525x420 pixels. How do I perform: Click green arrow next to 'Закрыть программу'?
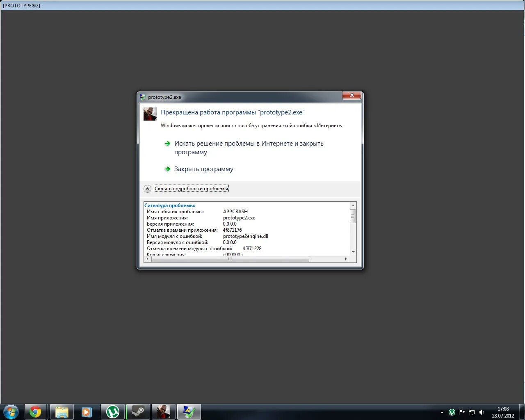pos(167,169)
